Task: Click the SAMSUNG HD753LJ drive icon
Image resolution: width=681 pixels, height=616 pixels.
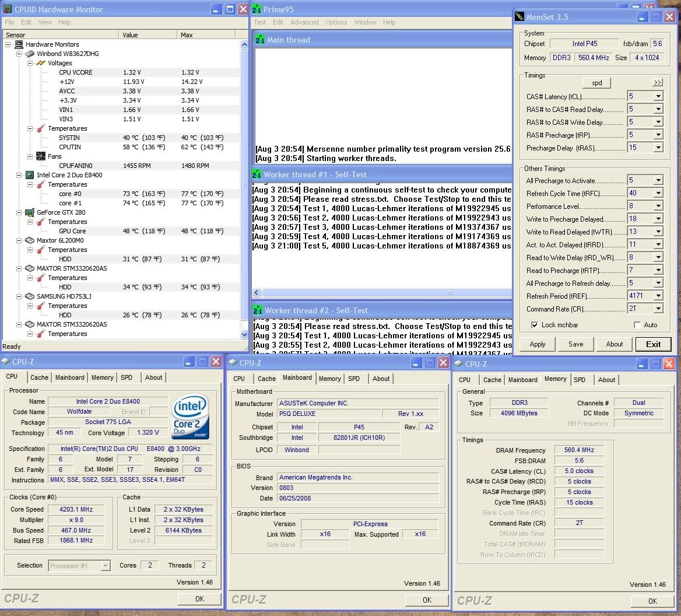Action: 30,296
